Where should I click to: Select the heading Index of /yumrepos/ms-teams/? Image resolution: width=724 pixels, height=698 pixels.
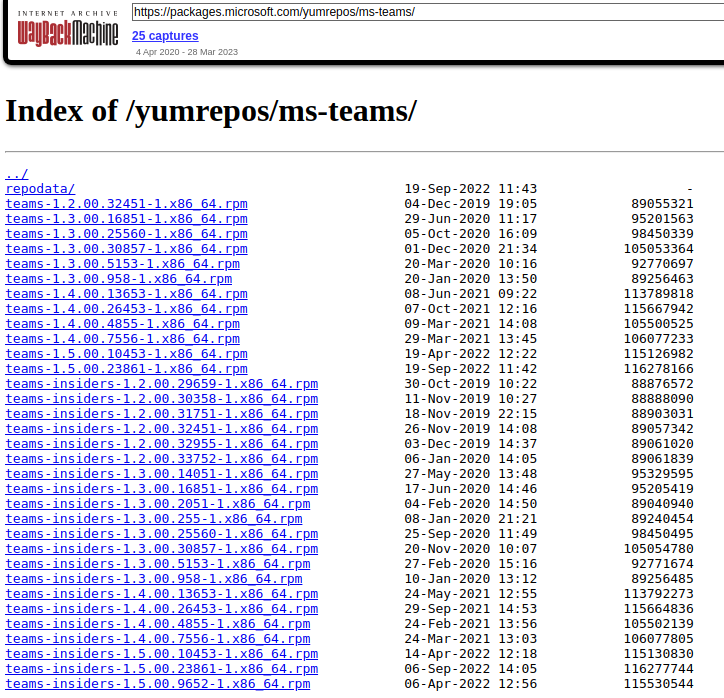coord(211,111)
